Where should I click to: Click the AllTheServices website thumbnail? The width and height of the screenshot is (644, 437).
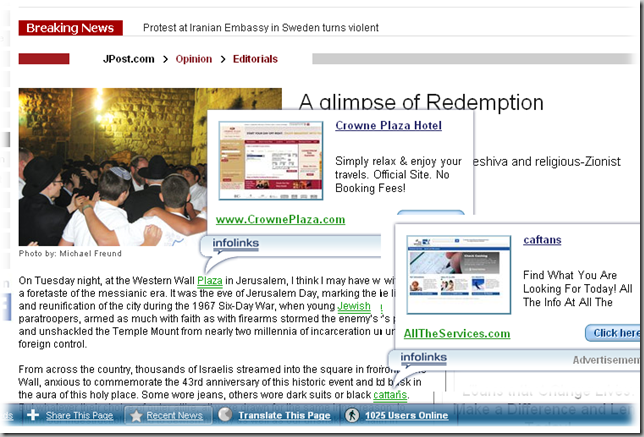tap(458, 275)
